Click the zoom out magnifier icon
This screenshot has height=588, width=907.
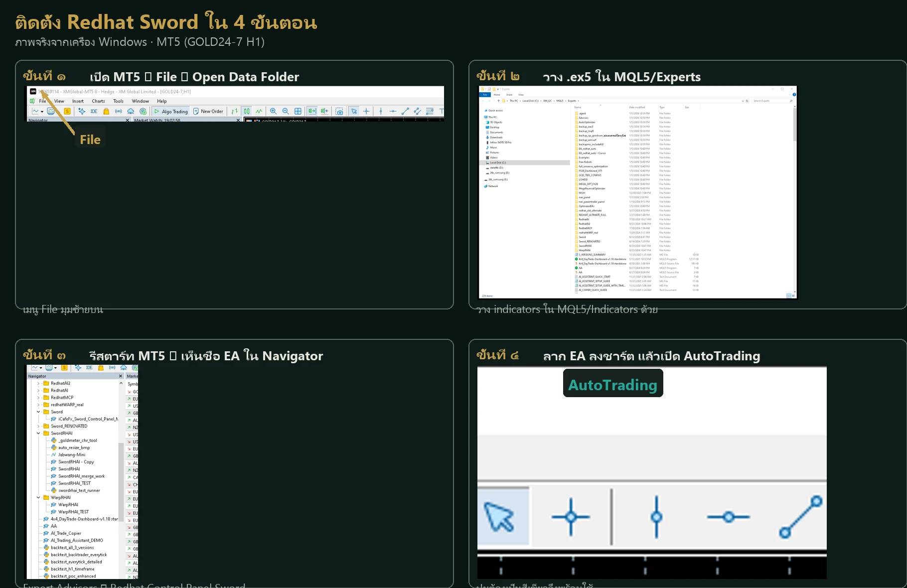(x=286, y=111)
